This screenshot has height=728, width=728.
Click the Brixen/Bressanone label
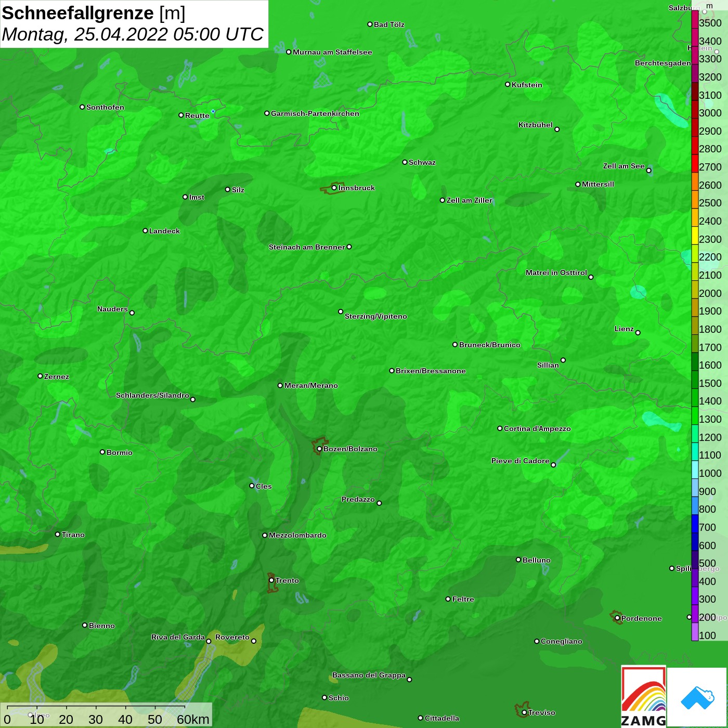pyautogui.click(x=431, y=371)
